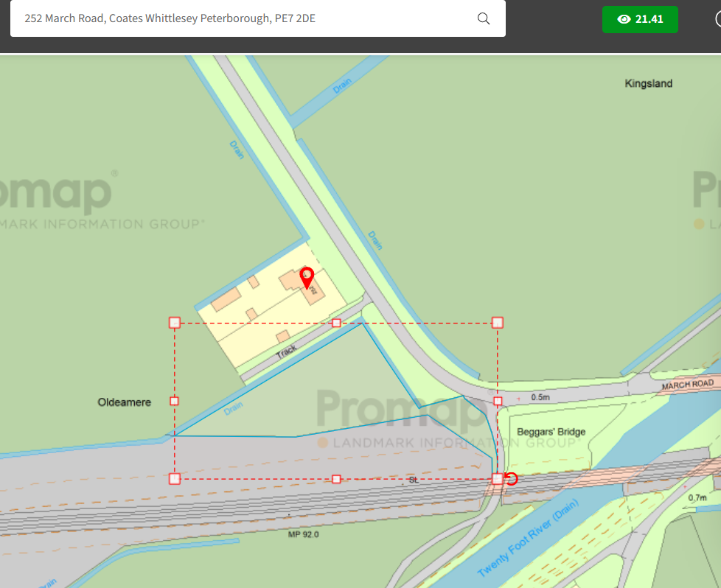Click the 0.5m spot height label
Image resolution: width=721 pixels, height=588 pixels.
pos(540,396)
